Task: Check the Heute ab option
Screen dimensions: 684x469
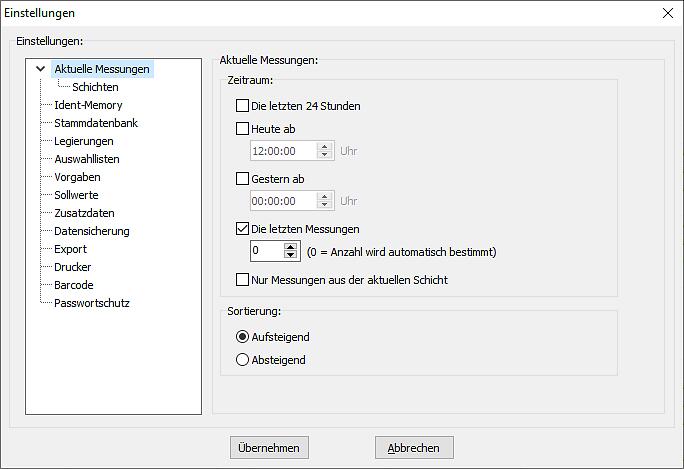Action: tap(242, 129)
